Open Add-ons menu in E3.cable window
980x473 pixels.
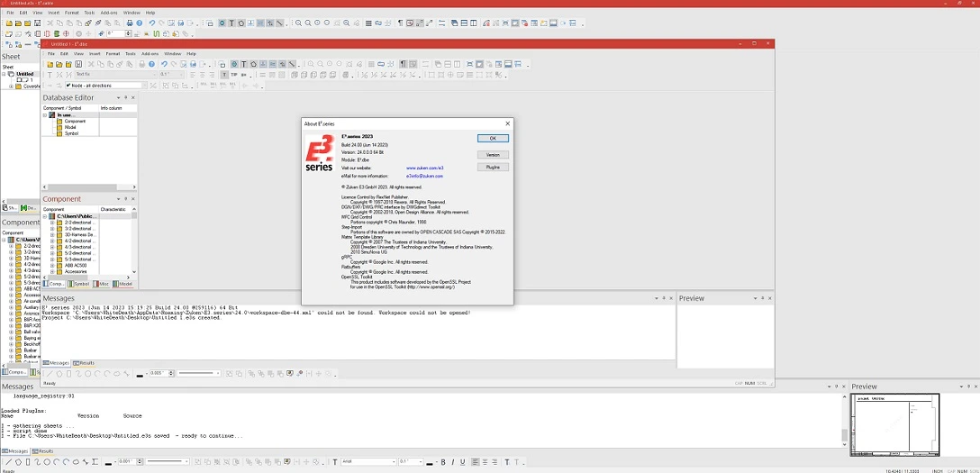point(109,13)
